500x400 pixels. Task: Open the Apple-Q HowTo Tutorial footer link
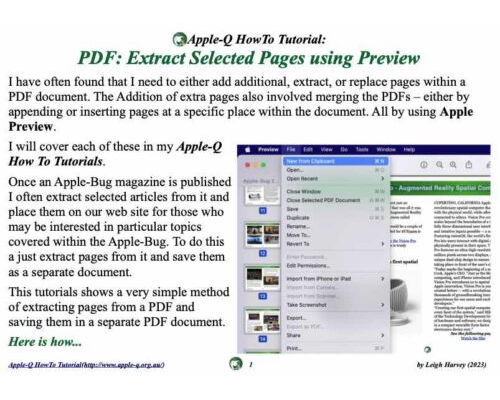pyautogui.click(x=86, y=365)
